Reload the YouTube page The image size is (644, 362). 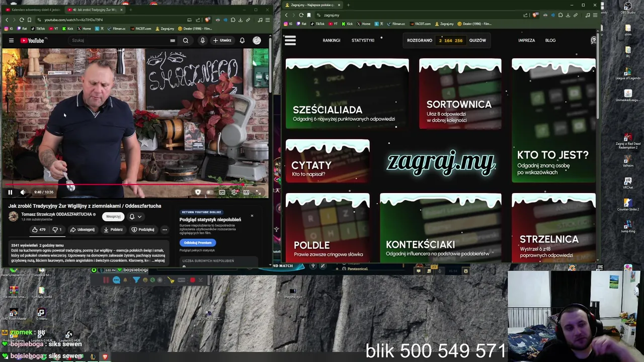click(22, 20)
